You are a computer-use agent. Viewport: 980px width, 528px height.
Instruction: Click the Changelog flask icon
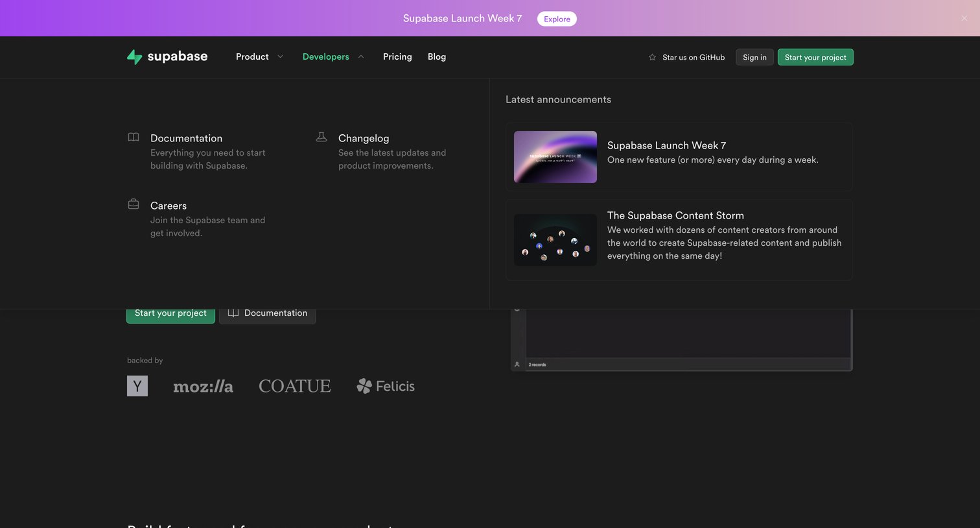tap(321, 137)
